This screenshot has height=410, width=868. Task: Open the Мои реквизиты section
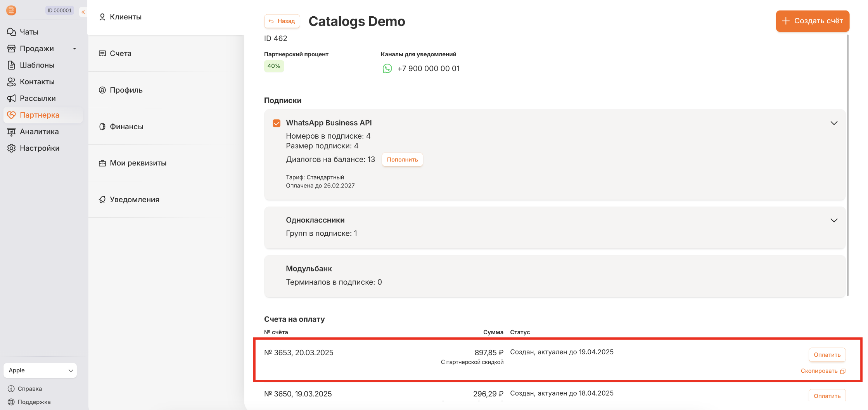[138, 163]
